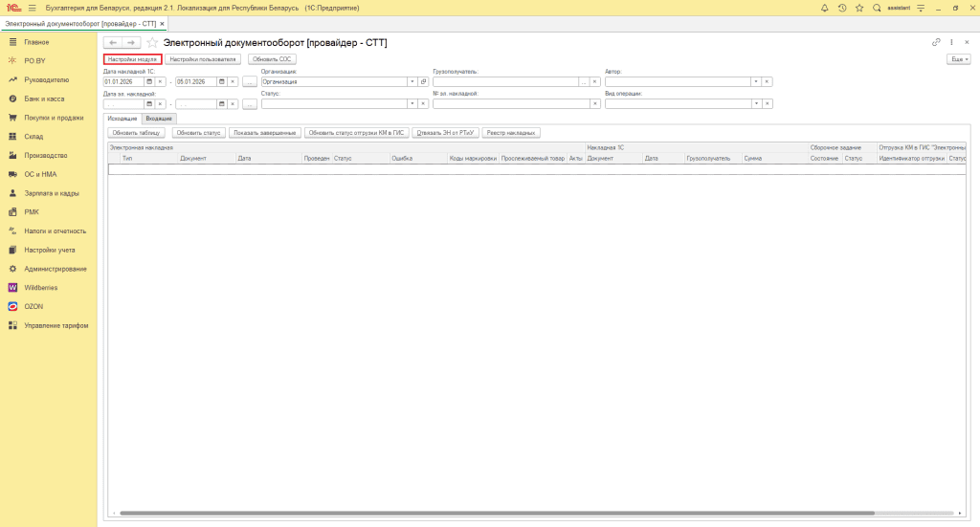Expand the Вид операции dropdown

click(x=757, y=104)
